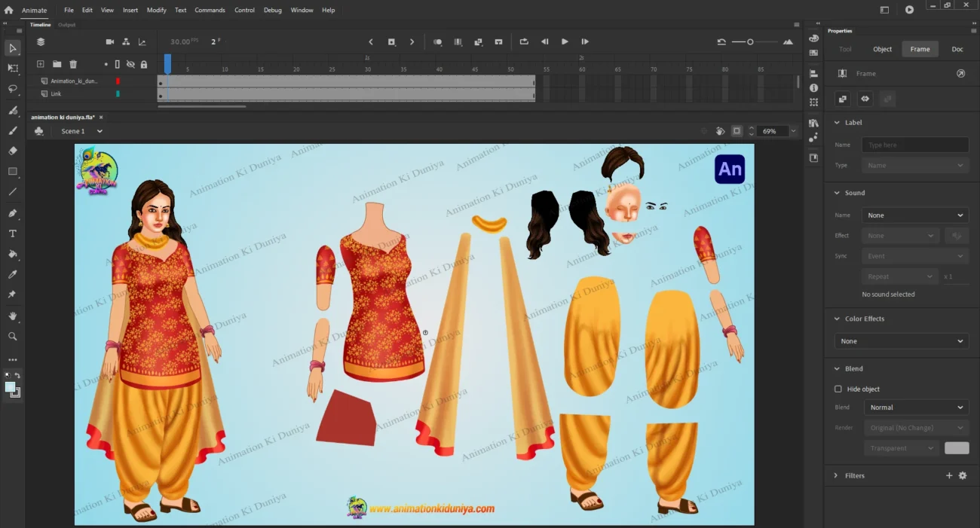Viewport: 980px width, 528px height.
Task: Open the Sound Name dropdown
Action: (x=915, y=215)
